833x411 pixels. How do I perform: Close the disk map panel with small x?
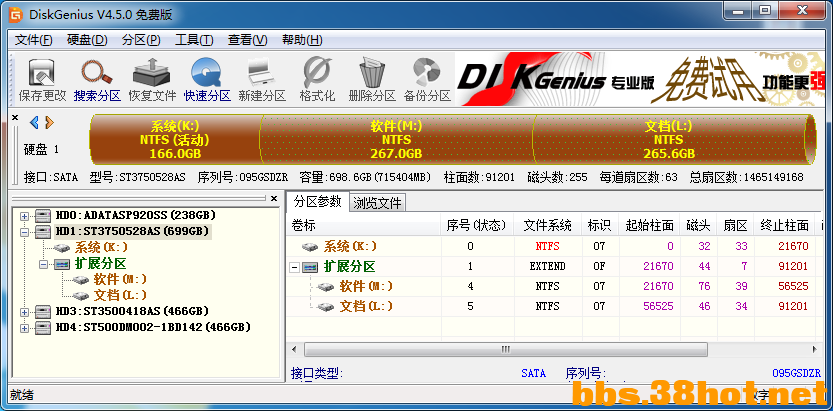[x=15, y=117]
